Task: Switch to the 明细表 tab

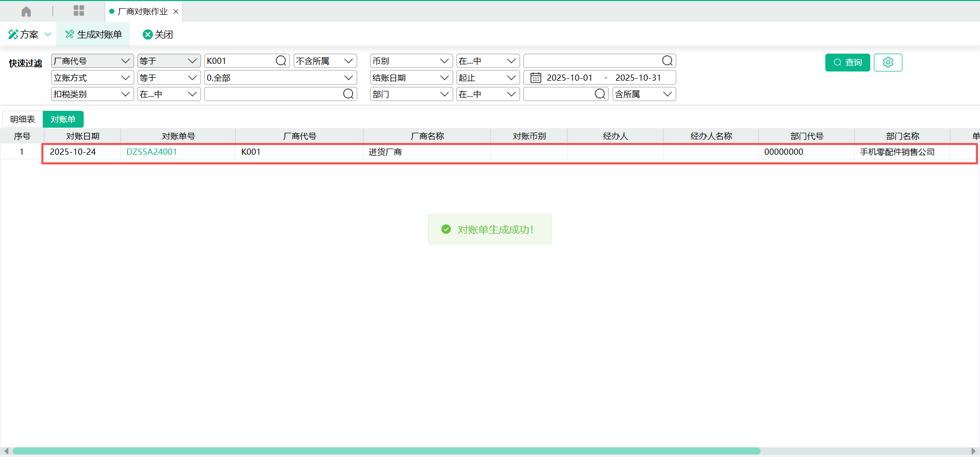Action: [22, 119]
